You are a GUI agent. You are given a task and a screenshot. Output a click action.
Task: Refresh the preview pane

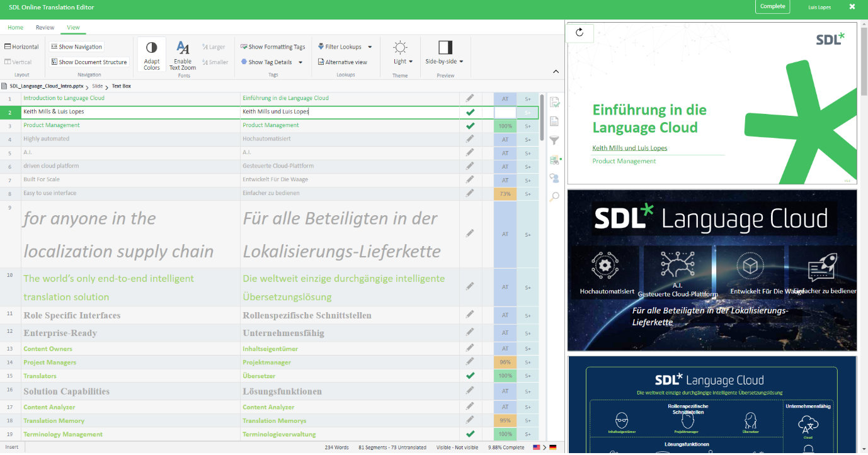tap(580, 33)
